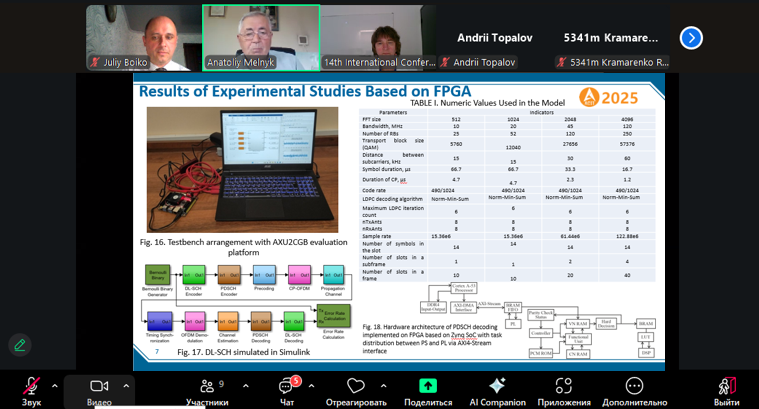
Task: Open reactions with the Отреагировать heart icon
Action: coord(356,387)
